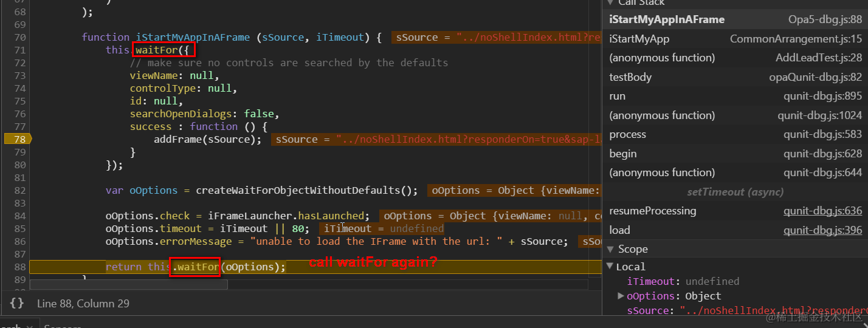Expand the oOptions object in Scope
868x328 pixels.
[621, 296]
